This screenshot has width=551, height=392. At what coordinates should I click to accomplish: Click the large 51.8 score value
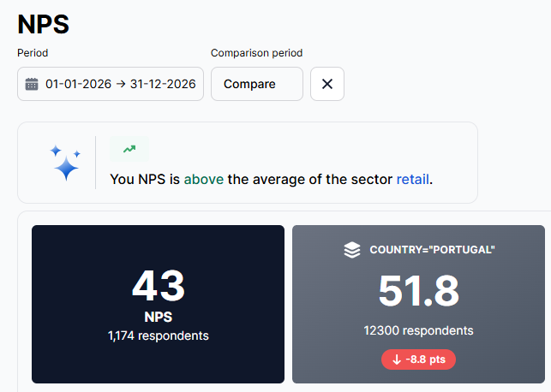(x=418, y=291)
